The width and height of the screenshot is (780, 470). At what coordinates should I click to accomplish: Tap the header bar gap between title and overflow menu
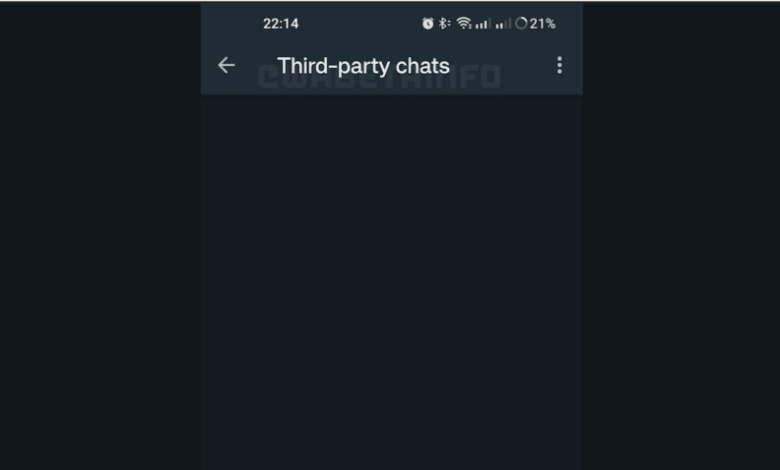click(502, 65)
